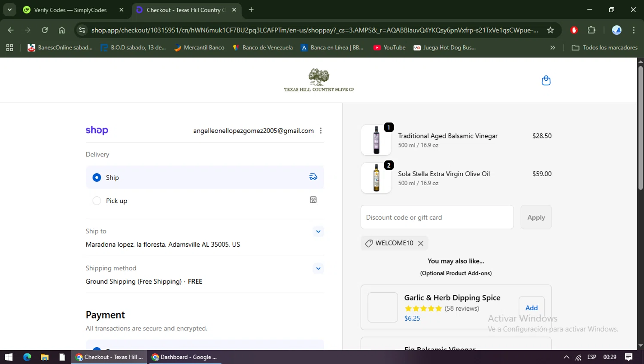Open the YouTube bookmark
Viewport: 644px width, 364px height.
[389, 48]
